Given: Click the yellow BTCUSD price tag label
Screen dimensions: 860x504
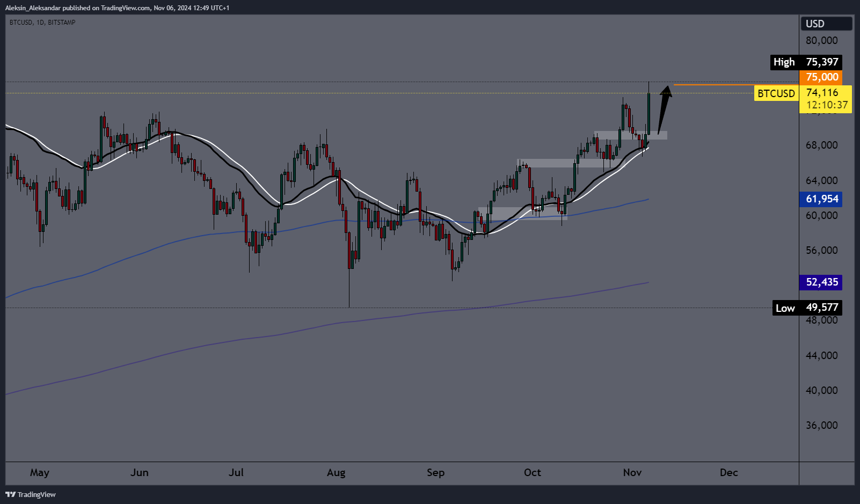Looking at the screenshot, I should click(776, 93).
